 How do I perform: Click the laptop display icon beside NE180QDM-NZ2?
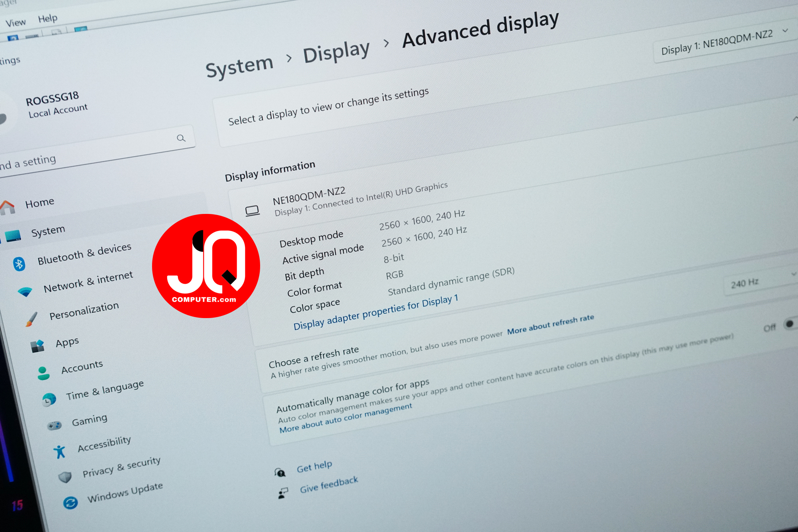tap(252, 211)
